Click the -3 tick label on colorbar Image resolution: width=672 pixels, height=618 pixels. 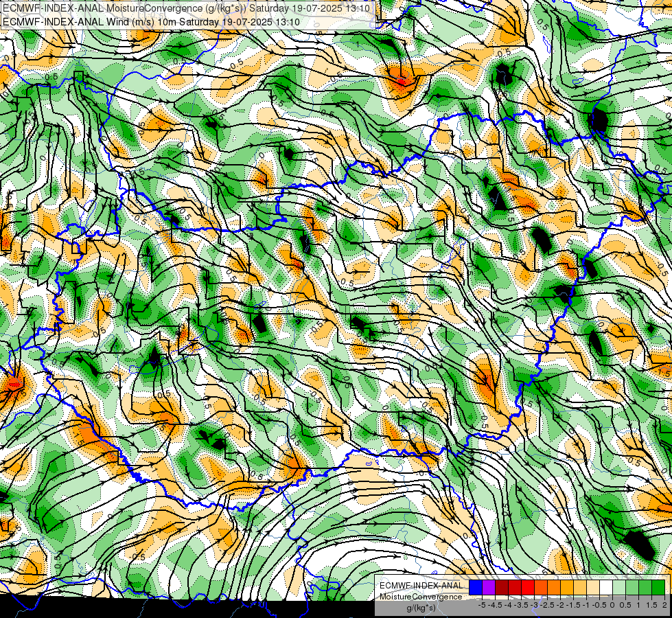click(534, 605)
